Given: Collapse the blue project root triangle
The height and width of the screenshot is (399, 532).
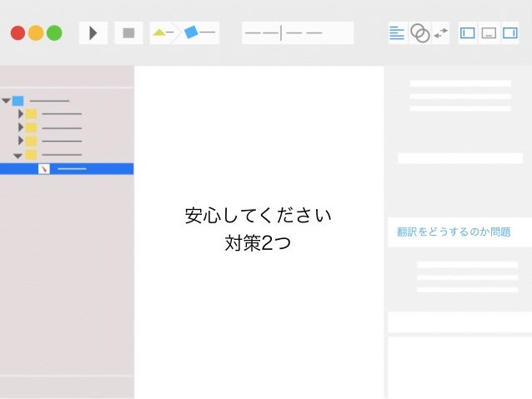Looking at the screenshot, I should coord(6,101).
